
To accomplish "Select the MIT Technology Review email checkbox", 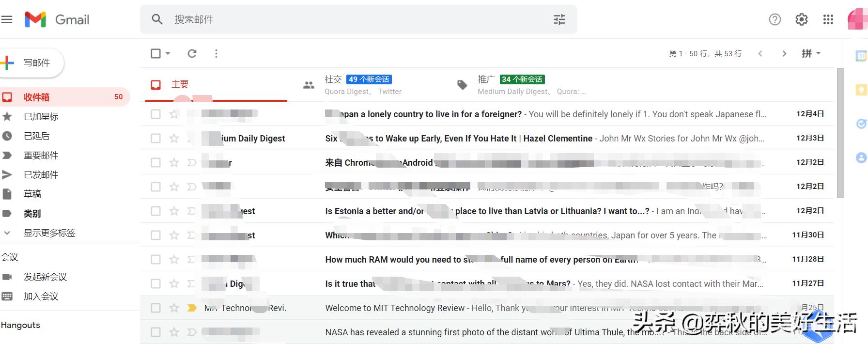I will [x=155, y=308].
